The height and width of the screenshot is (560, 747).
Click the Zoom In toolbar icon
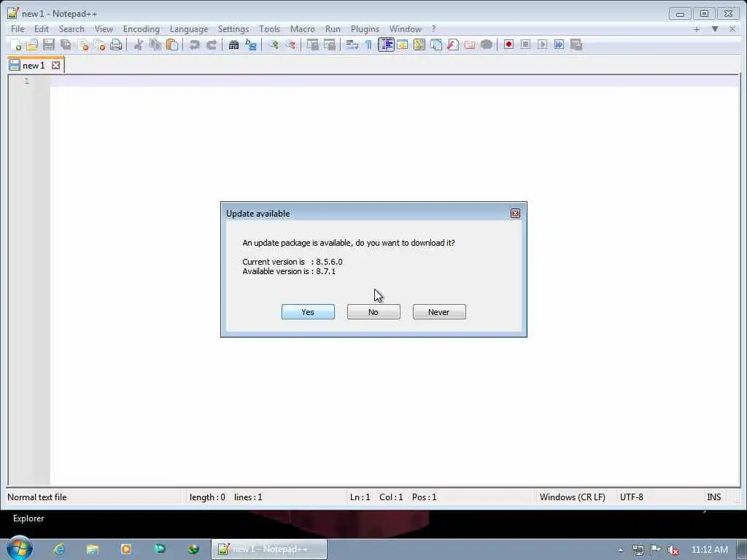coord(274,44)
